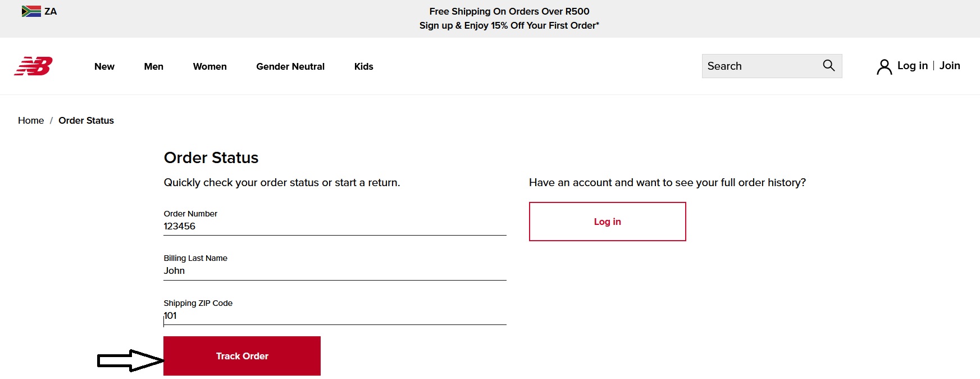
Task: Open the New menu
Action: [x=104, y=66]
